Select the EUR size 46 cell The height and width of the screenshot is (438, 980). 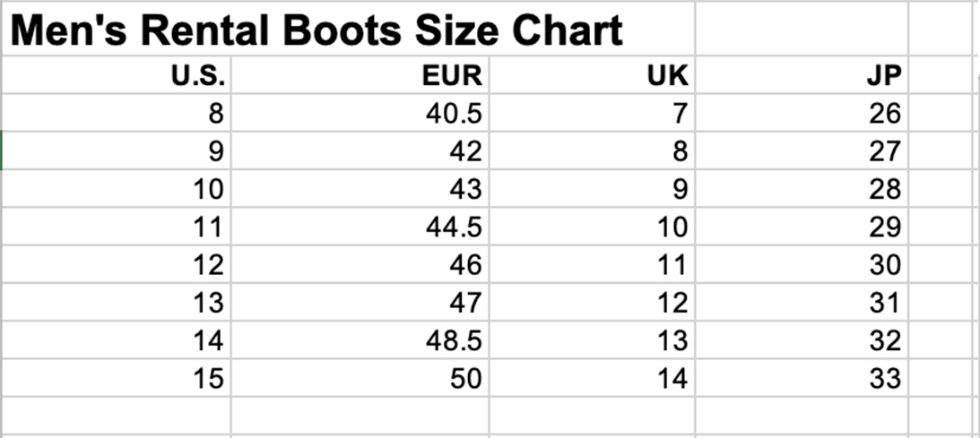[360, 264]
